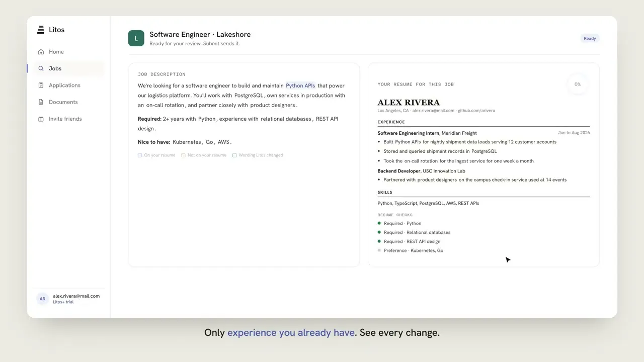Click the Invite friends gift icon
This screenshot has height=362, width=644.
click(x=41, y=119)
